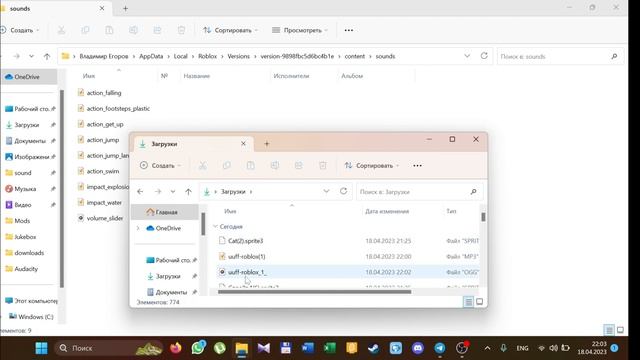Sort by Дата изменения column in Загрузки

[x=387, y=211]
